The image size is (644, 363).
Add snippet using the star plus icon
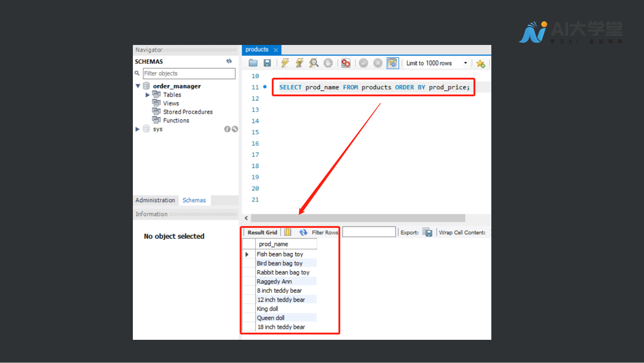[480, 63]
